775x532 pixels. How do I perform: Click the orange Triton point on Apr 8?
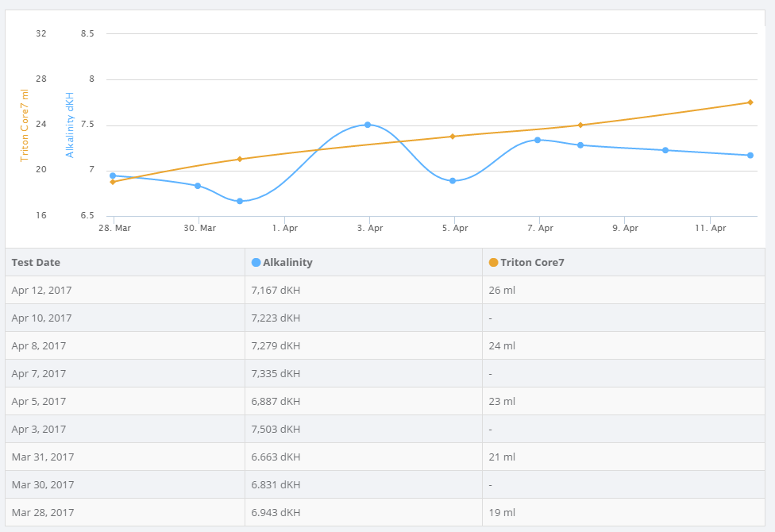[x=580, y=125]
